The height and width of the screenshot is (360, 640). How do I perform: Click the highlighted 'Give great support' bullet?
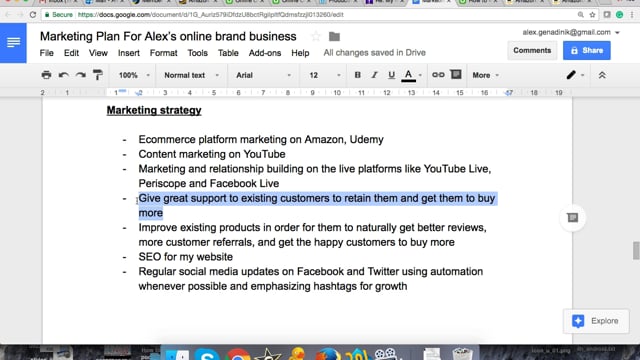click(317, 205)
